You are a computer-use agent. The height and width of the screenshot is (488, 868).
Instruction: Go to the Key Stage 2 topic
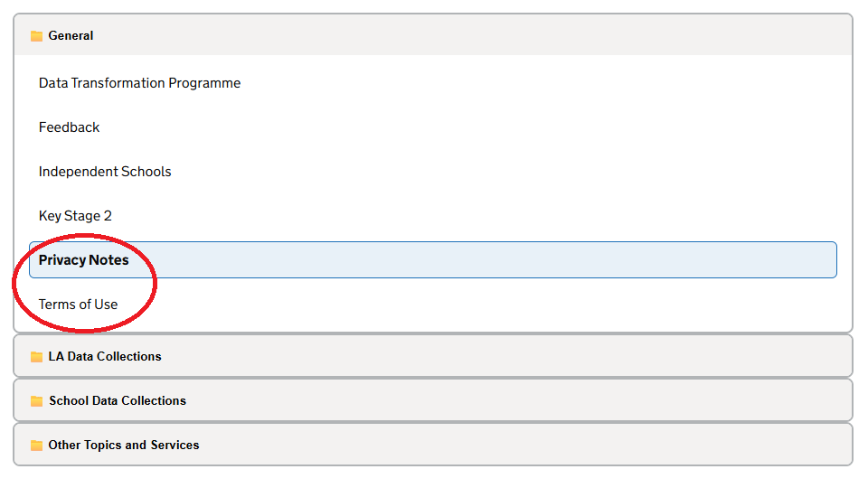[75, 216]
